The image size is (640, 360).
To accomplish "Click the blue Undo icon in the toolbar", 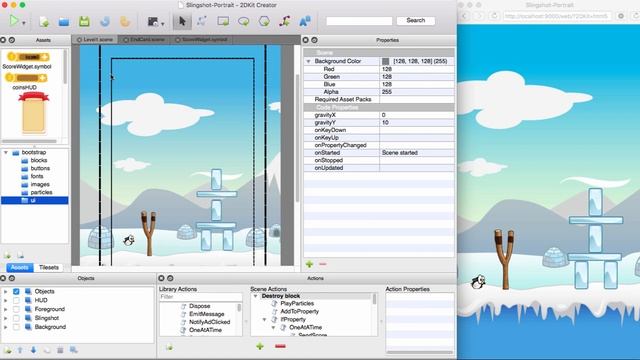I will 105,21.
